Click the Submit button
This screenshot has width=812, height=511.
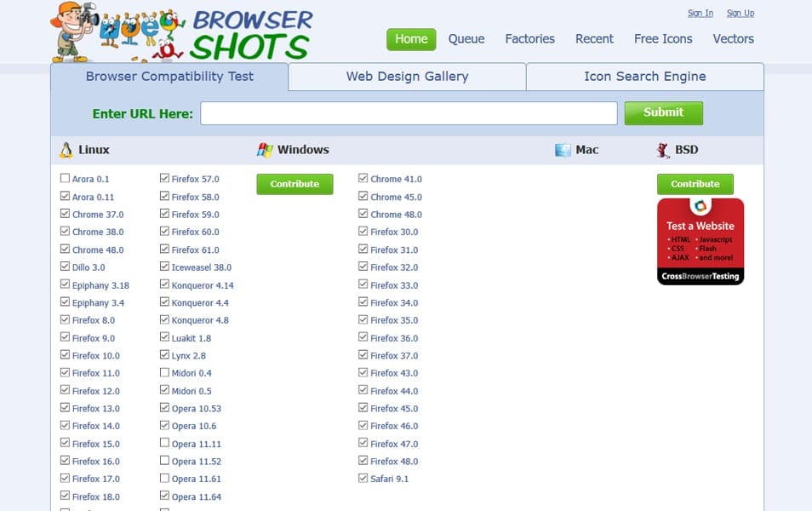click(x=663, y=113)
